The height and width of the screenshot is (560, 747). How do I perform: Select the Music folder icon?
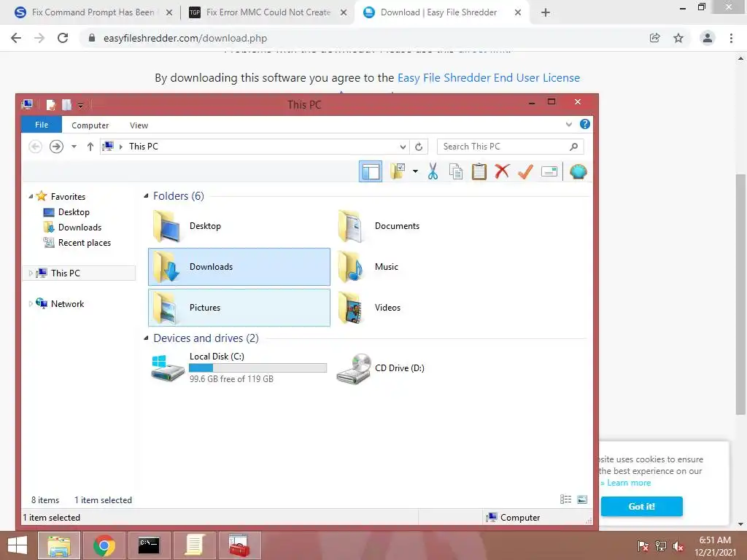pyautogui.click(x=424, y=267)
